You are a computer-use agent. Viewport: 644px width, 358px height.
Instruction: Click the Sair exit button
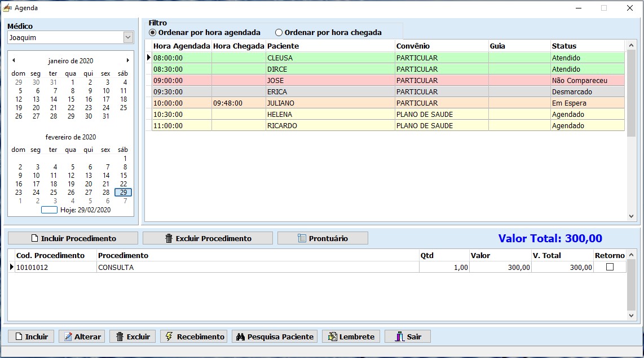(408, 337)
